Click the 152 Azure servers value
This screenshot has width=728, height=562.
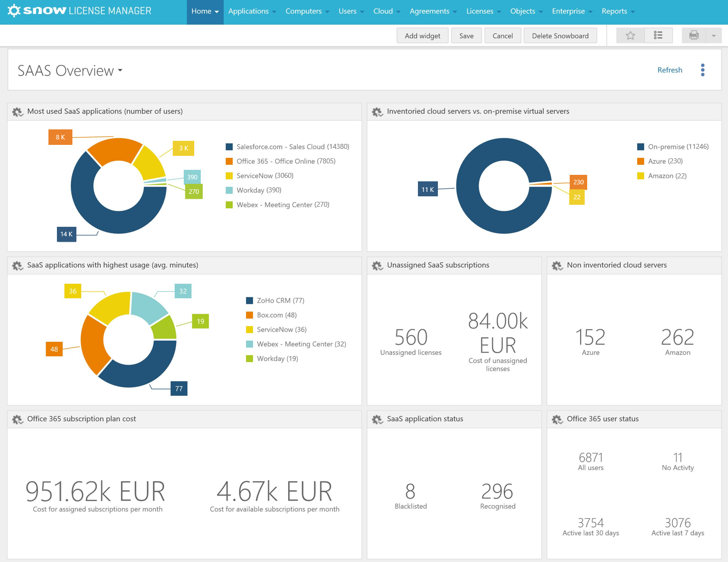pyautogui.click(x=591, y=337)
